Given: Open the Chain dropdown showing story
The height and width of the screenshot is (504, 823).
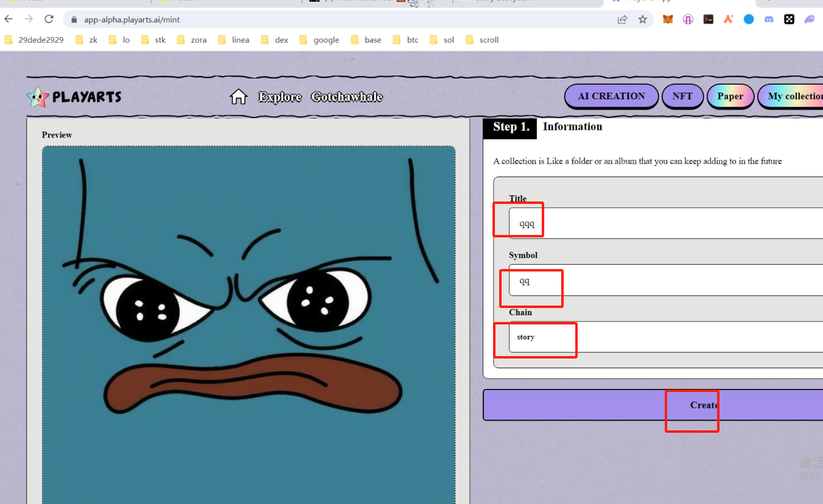Looking at the screenshot, I should click(666, 337).
